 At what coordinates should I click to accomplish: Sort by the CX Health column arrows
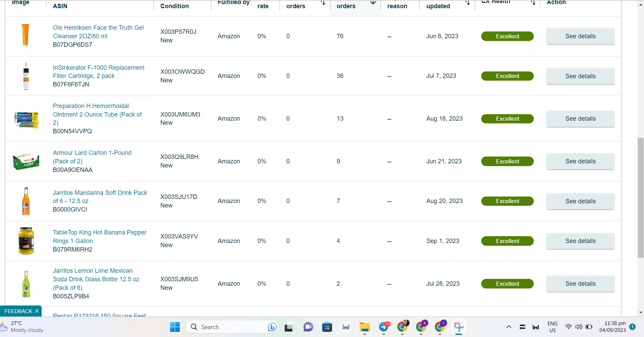pos(533,3)
